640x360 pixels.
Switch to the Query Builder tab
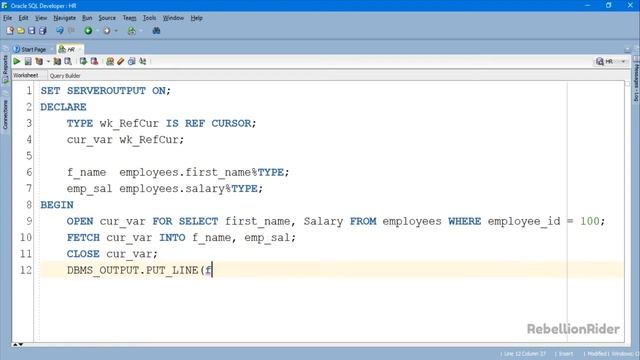pos(65,76)
